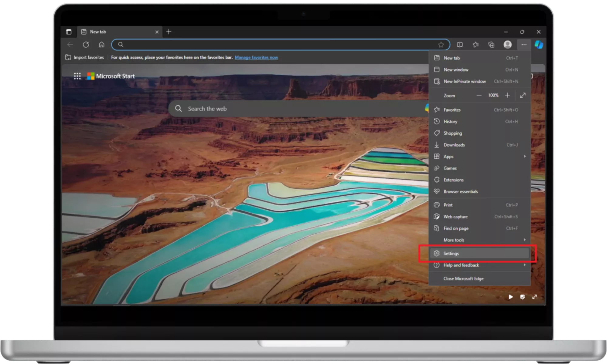Image resolution: width=607 pixels, height=364 pixels.
Task: Play the background video
Action: tap(511, 297)
